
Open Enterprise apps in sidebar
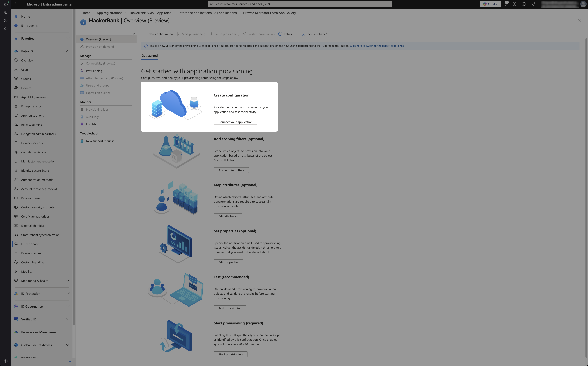click(31, 106)
